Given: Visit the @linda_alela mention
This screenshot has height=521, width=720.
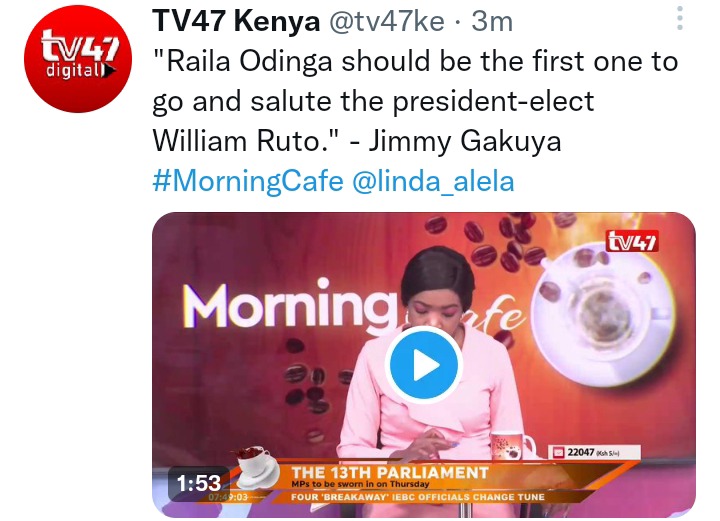Looking at the screenshot, I should pyautogui.click(x=433, y=181).
